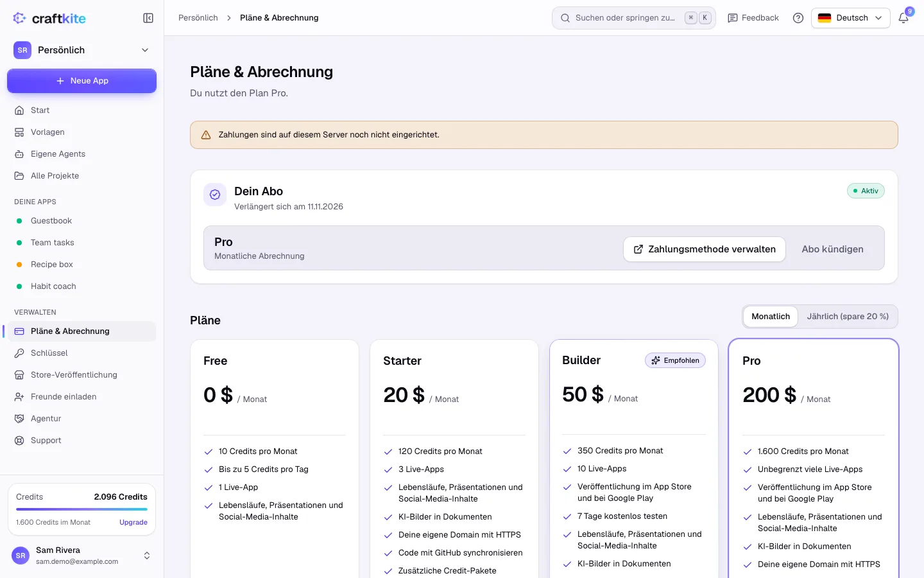Image resolution: width=924 pixels, height=578 pixels.
Task: Click Abo kündigen
Action: tap(832, 249)
